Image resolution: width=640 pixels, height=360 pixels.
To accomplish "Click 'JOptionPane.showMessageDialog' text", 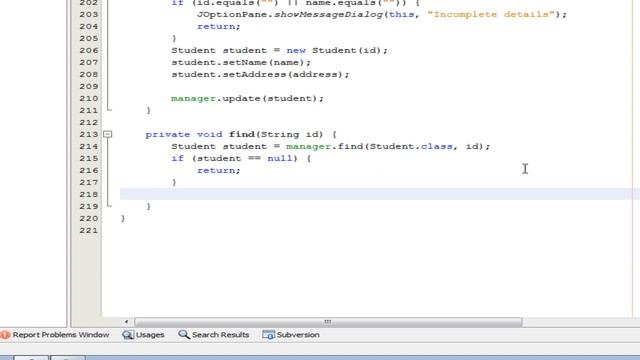I will pyautogui.click(x=290, y=14).
